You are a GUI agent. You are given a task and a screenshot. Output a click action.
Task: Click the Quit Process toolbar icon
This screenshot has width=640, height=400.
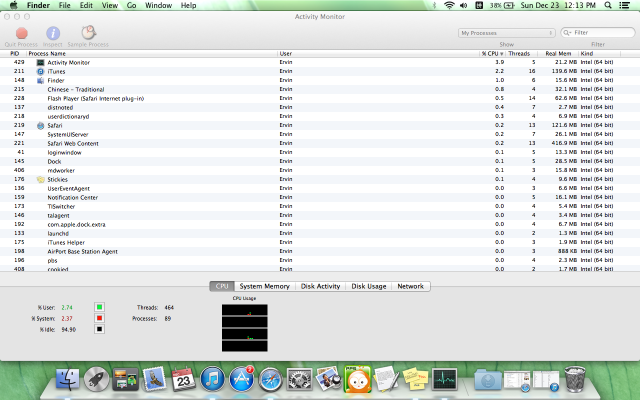22,33
